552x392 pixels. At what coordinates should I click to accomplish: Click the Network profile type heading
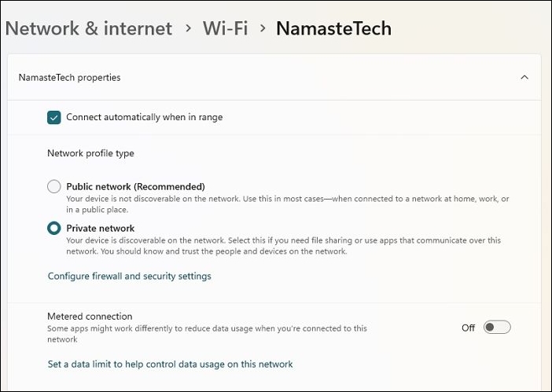pos(90,154)
